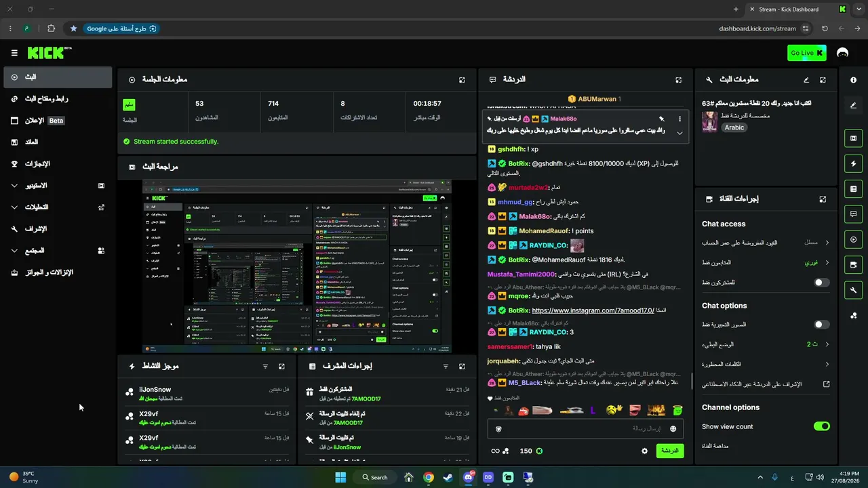Filter the moderator actions (إجراءات المشرف) list

click(446, 367)
